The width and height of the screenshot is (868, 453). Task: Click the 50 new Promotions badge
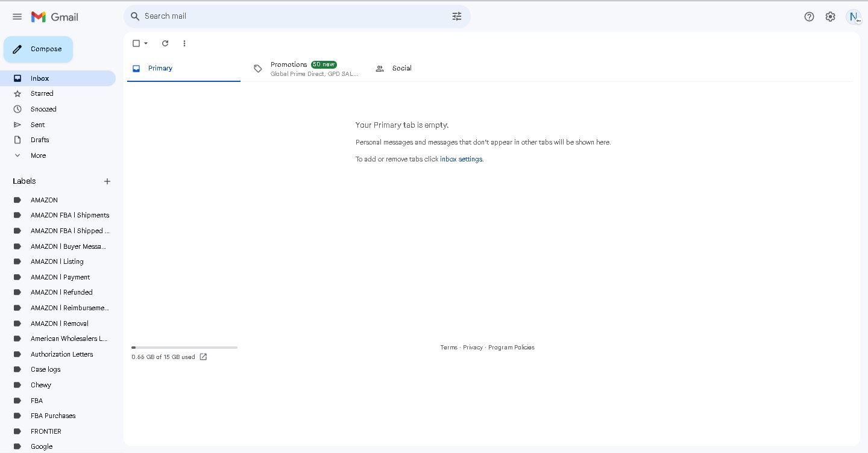[324, 64]
